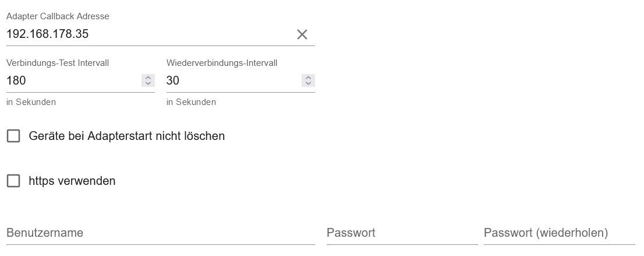This screenshot has width=644, height=256.
Task: Click into the Benutzername field
Action: pyautogui.click(x=160, y=233)
